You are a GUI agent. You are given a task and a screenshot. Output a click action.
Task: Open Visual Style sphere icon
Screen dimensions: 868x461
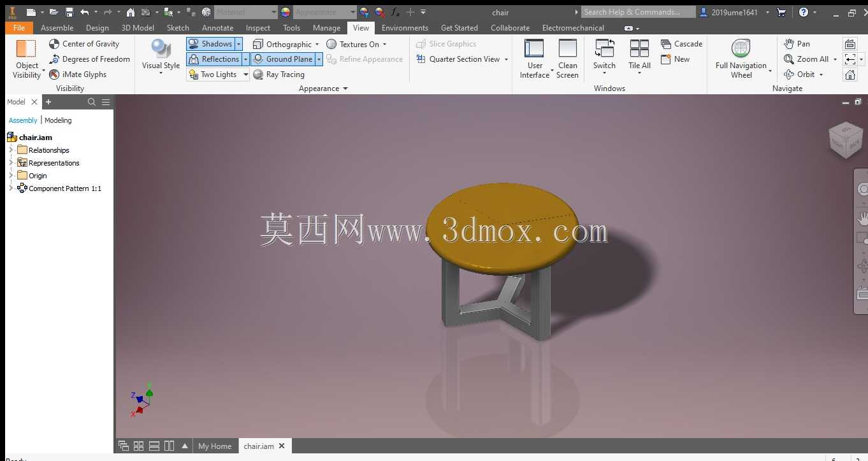tap(161, 48)
